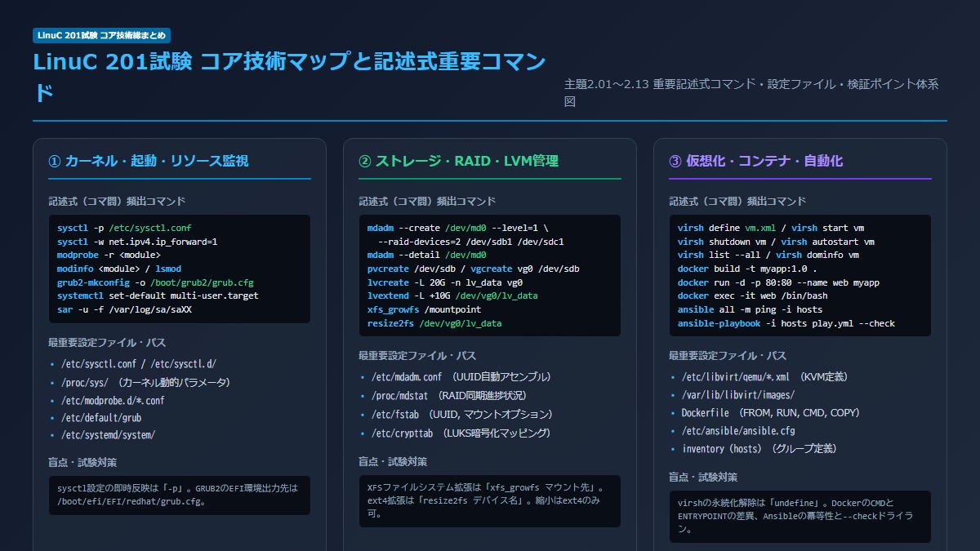Click '記述式(コマ問)頻出コマンド' label in card ①
The image size is (980, 551).
click(117, 202)
